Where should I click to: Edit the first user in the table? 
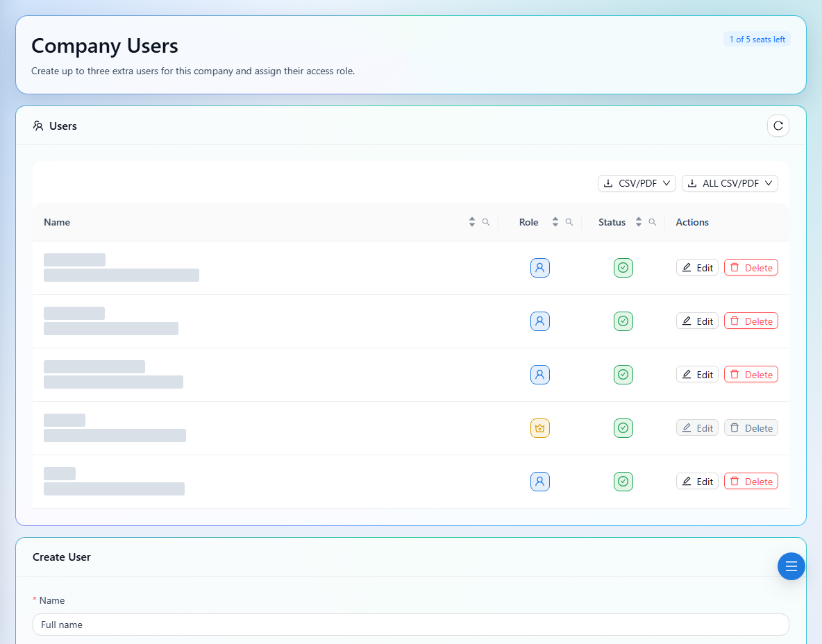tap(697, 268)
